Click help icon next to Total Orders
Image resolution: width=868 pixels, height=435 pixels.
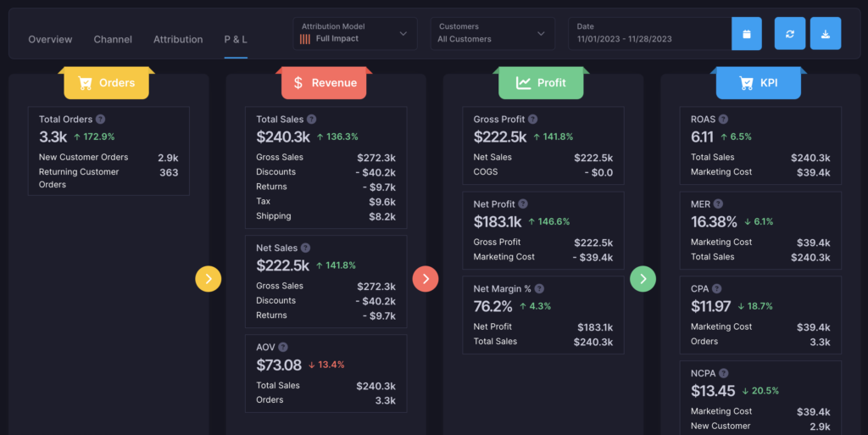point(100,119)
